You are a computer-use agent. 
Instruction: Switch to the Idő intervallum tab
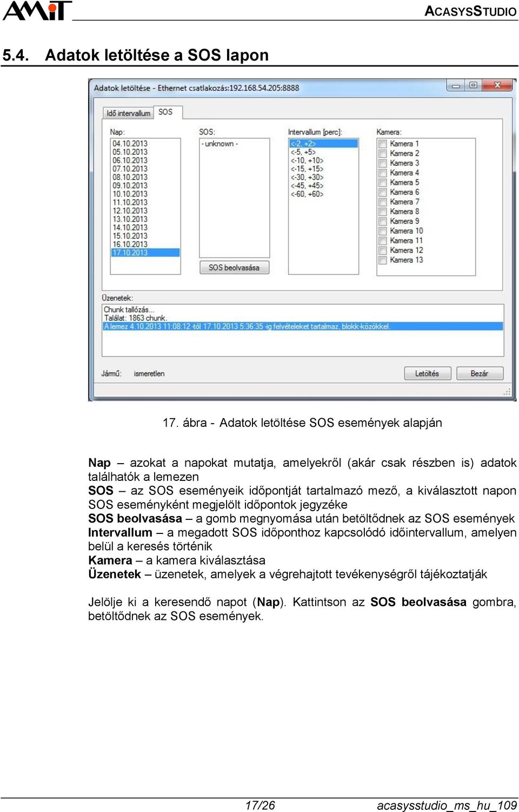pos(128,113)
